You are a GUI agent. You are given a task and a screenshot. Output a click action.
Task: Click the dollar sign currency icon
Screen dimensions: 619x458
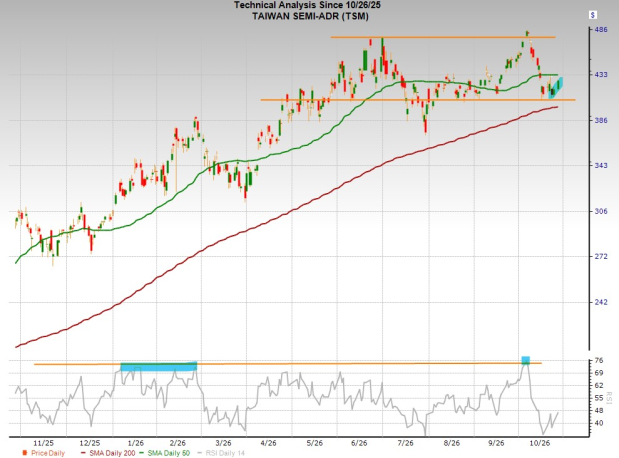tap(593, 15)
